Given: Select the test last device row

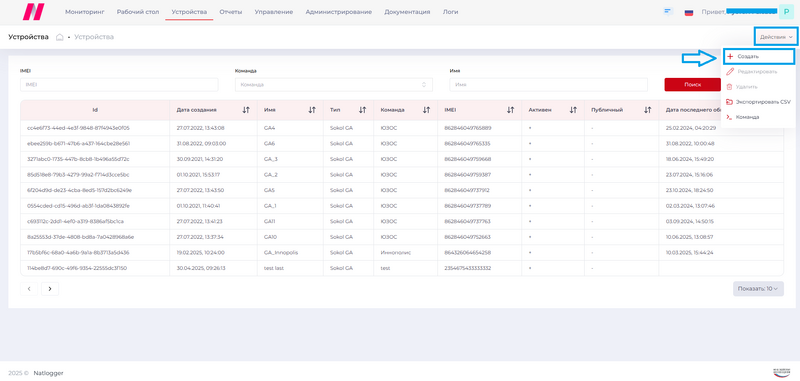Looking at the screenshot, I should [402, 268].
